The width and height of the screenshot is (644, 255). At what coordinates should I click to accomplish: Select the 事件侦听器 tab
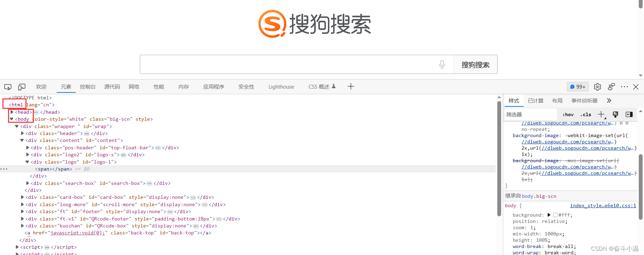(x=584, y=100)
